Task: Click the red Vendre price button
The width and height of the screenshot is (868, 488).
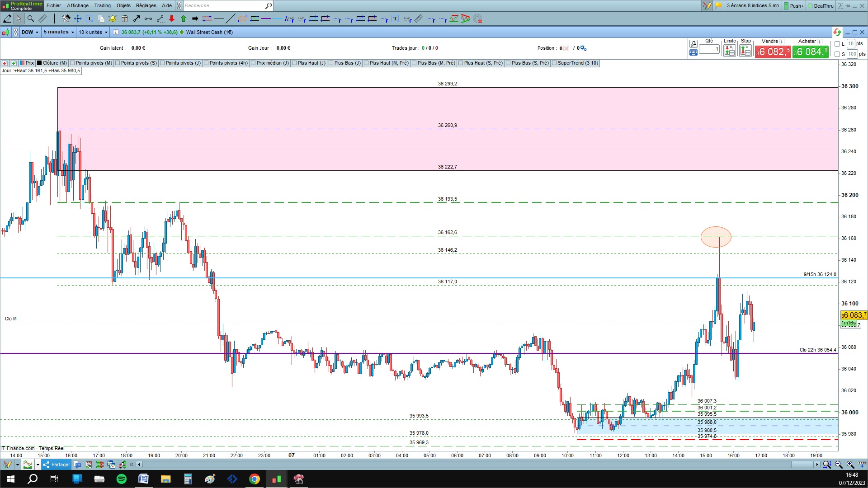Action: click(x=772, y=52)
